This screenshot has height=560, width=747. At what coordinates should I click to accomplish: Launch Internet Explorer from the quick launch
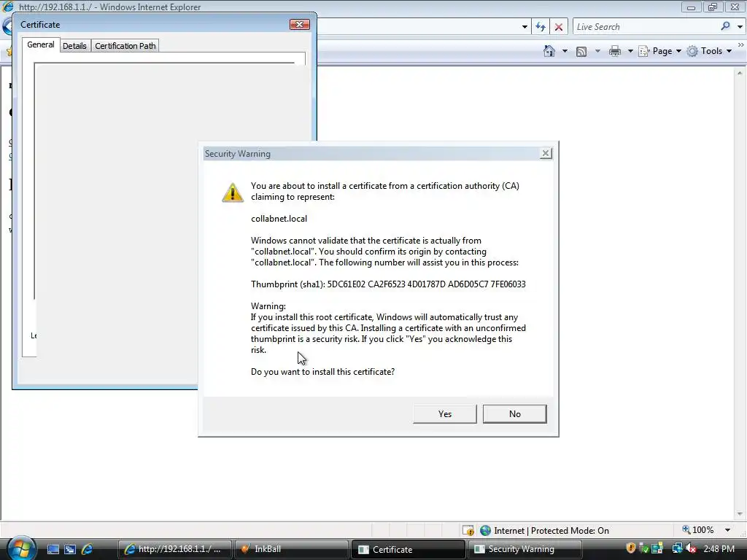[88, 549]
